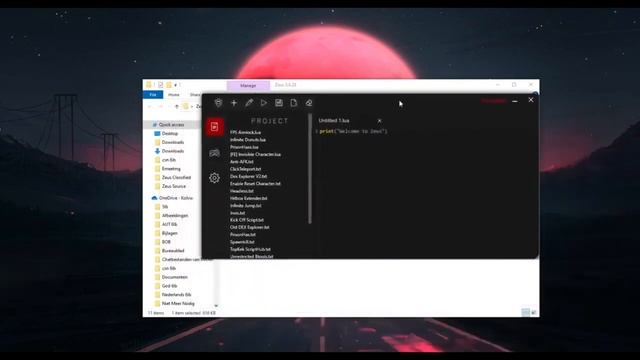Clear the editor with the eraser icon

(x=309, y=103)
